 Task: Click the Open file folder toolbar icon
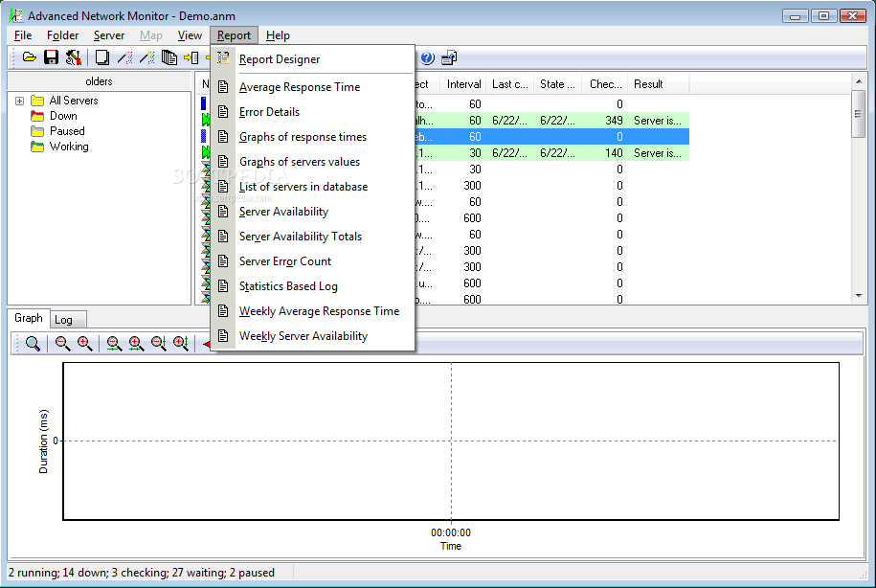(29, 57)
